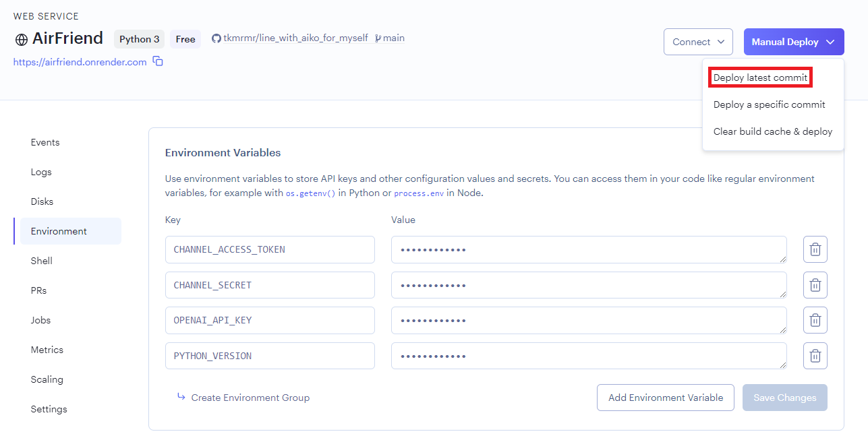
Task: Click the Free plan badge
Action: 185,39
